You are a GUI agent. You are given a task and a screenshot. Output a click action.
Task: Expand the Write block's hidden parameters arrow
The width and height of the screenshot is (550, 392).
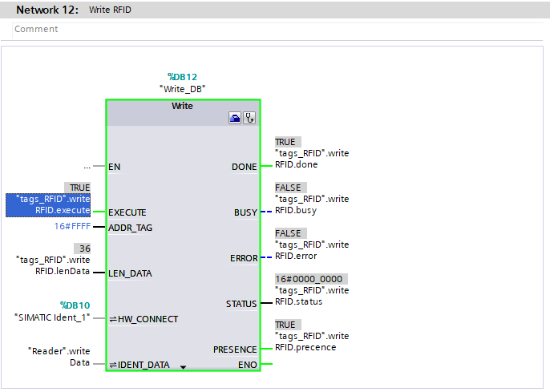[x=183, y=366]
